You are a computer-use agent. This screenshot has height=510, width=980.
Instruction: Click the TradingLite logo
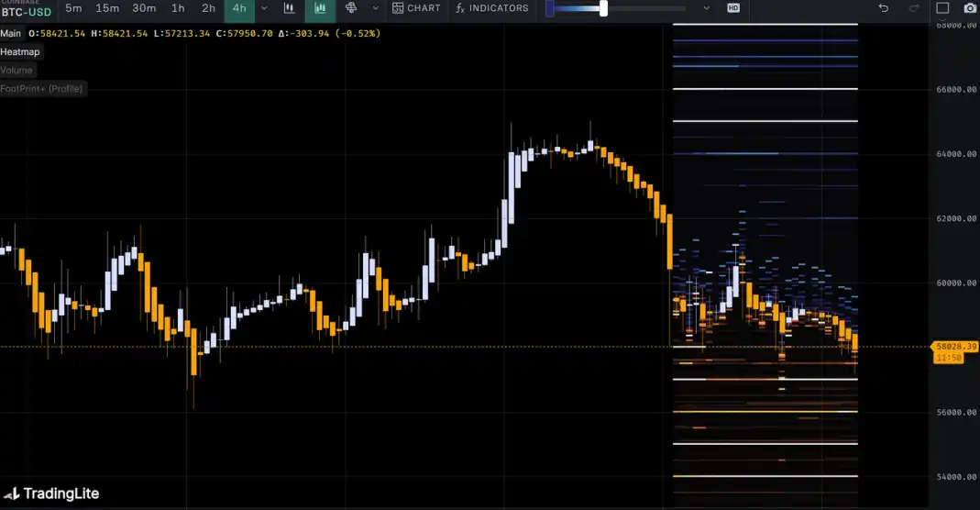pos(51,493)
